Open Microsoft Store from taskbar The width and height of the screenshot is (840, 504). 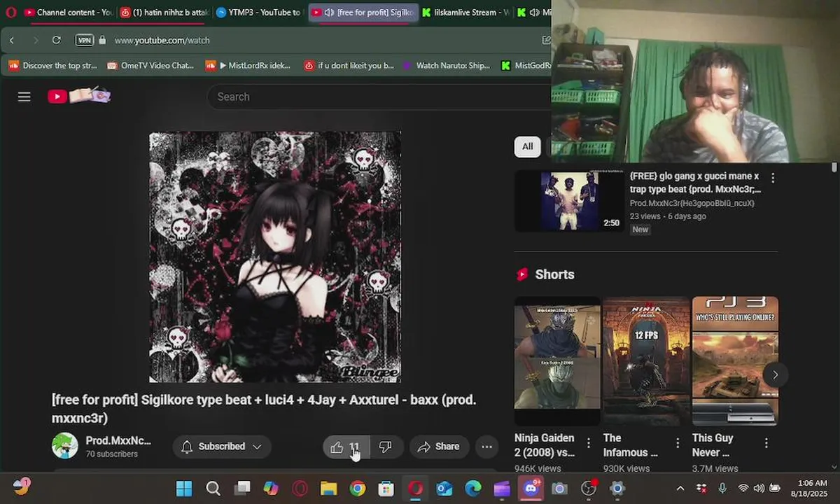[x=386, y=489]
